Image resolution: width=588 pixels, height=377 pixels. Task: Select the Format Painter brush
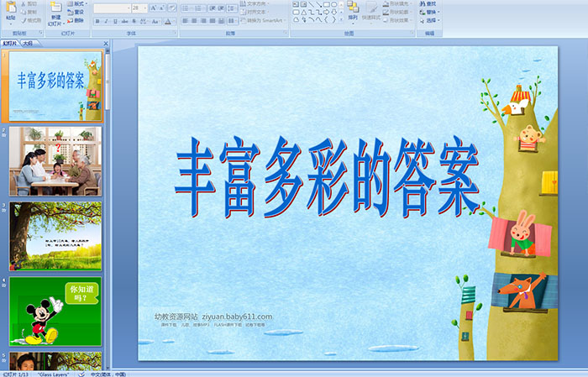point(24,20)
